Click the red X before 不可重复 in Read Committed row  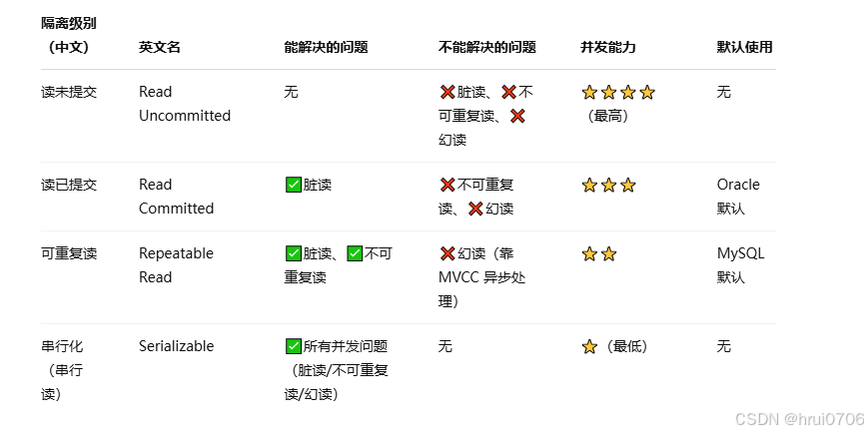pyautogui.click(x=447, y=185)
